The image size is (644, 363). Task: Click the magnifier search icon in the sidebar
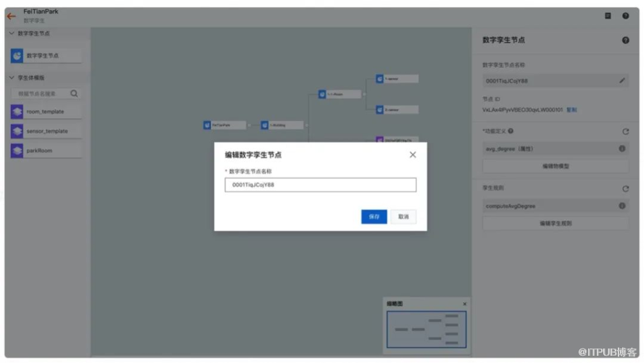coord(74,93)
